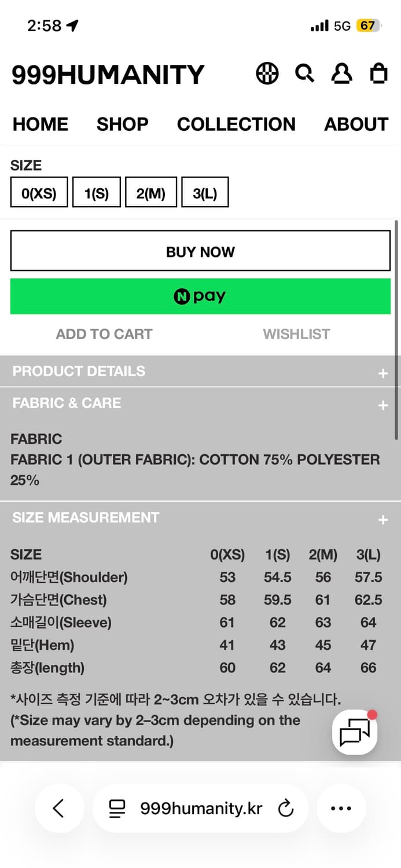This screenshot has width=401, height=868.
Task: Pick size 3(L) option
Action: (205, 193)
